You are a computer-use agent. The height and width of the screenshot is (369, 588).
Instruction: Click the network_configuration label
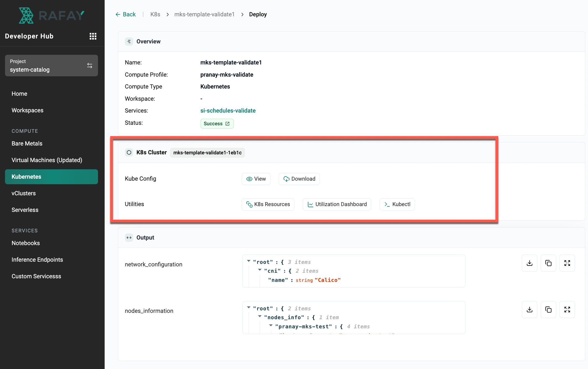click(x=153, y=264)
